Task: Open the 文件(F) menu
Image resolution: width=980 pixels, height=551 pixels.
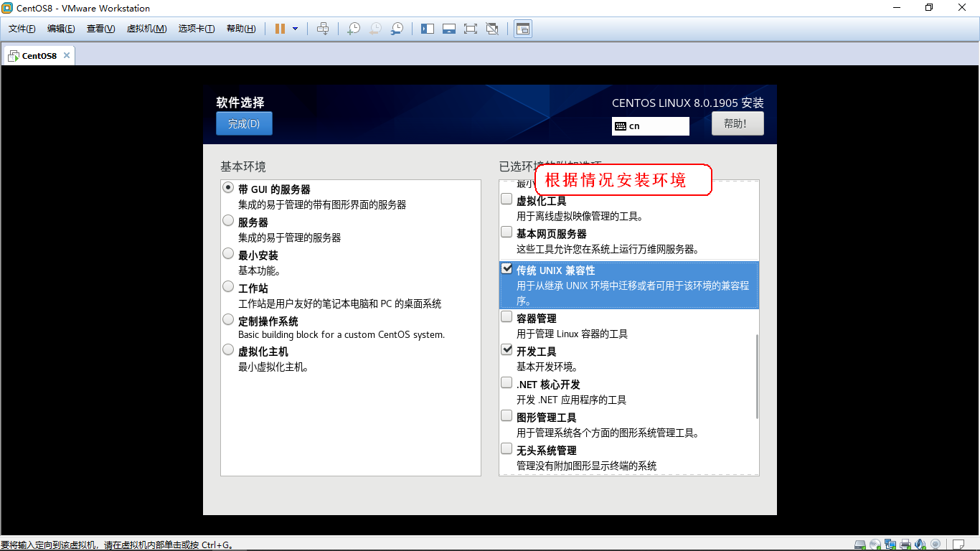Action: (22, 29)
